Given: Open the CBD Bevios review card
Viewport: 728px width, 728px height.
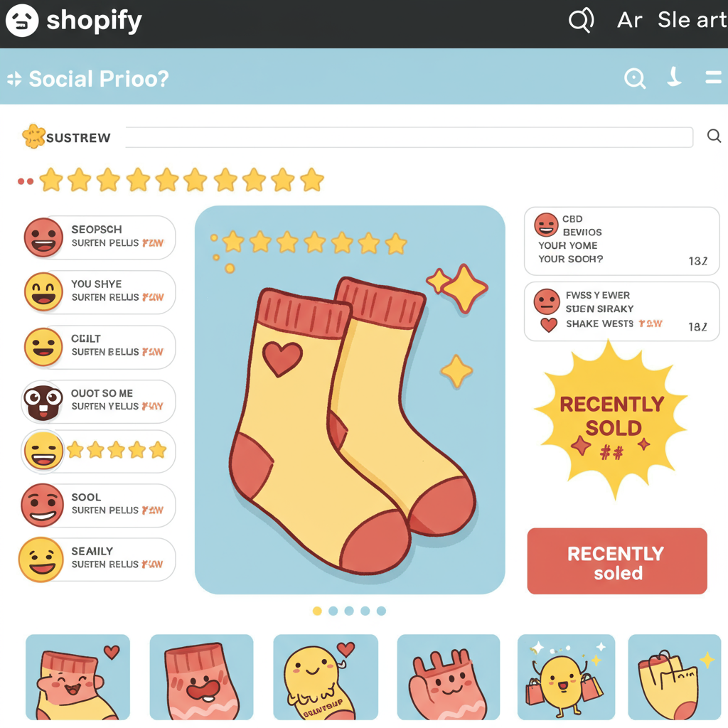Looking at the screenshot, I should pos(621,241).
